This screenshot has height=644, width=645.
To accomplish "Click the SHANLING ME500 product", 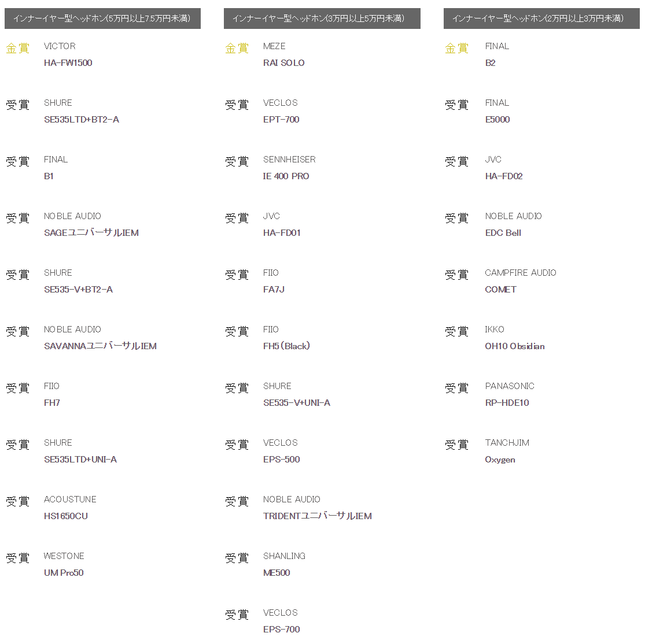I will click(x=277, y=573).
